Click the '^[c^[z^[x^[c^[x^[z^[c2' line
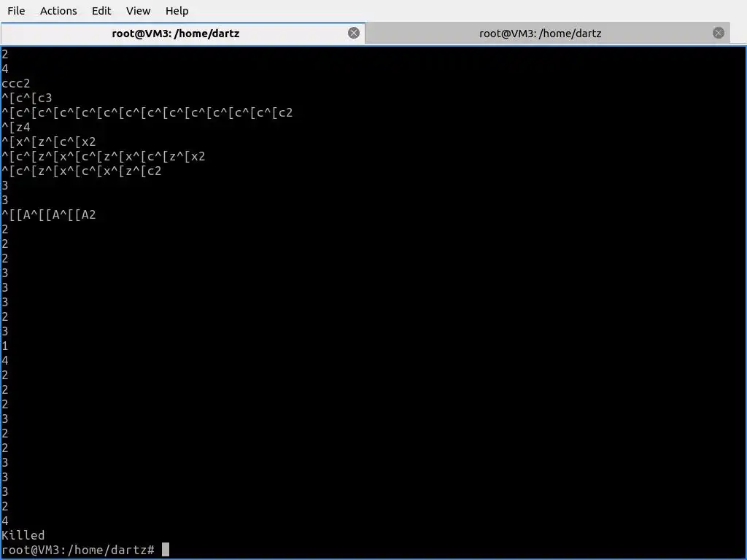Screen dimensions: 747x560 pyautogui.click(x=82, y=171)
